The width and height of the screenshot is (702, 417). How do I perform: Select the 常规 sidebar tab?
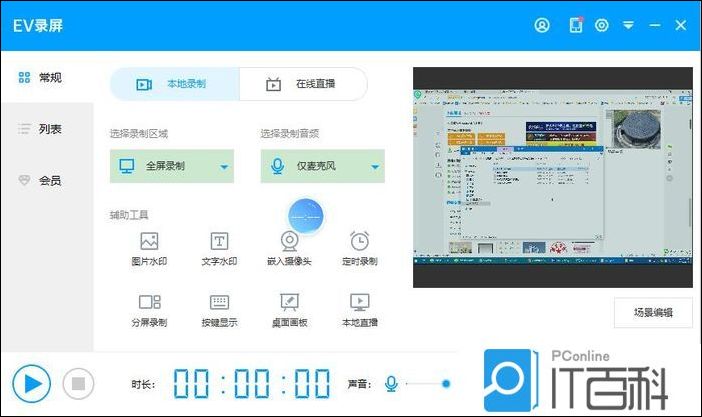pos(47,77)
